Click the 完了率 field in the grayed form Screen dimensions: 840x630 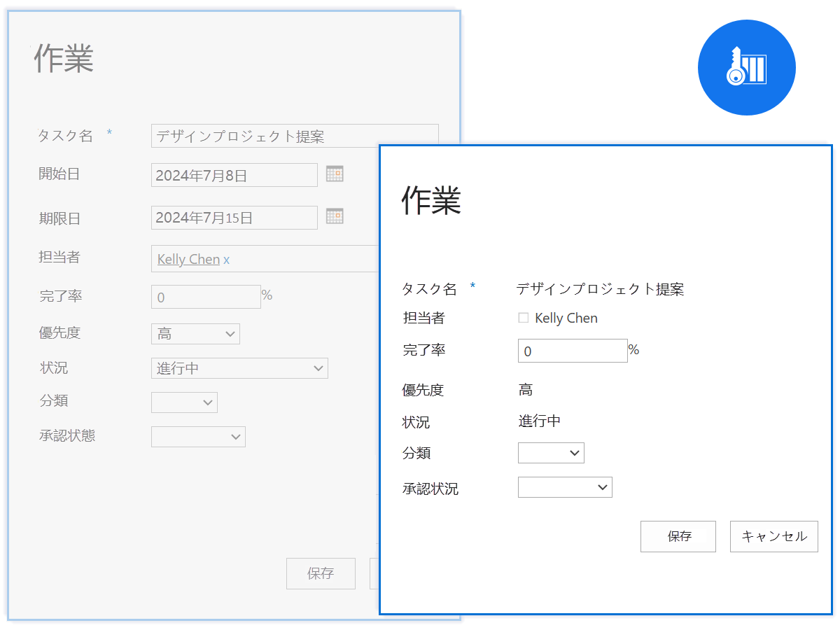click(206, 297)
